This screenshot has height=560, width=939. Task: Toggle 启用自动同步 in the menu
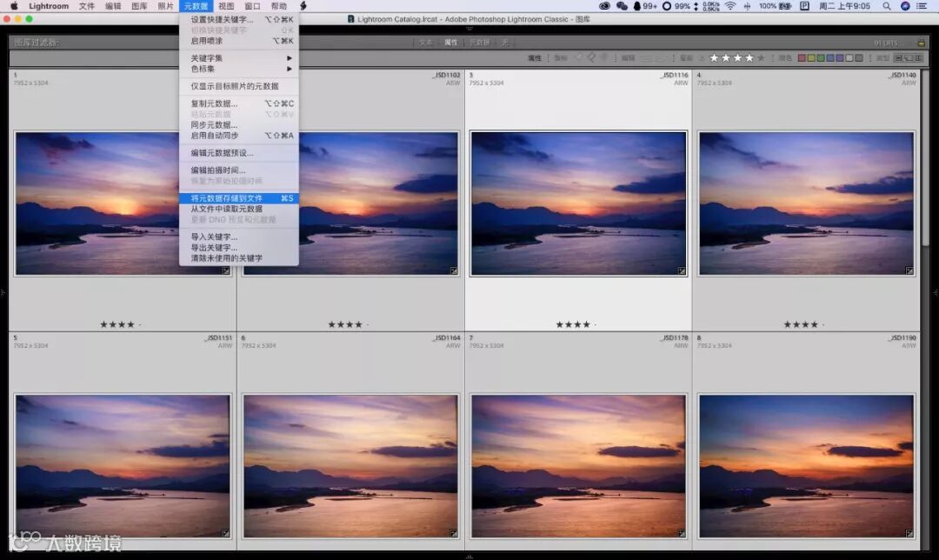pyautogui.click(x=215, y=136)
